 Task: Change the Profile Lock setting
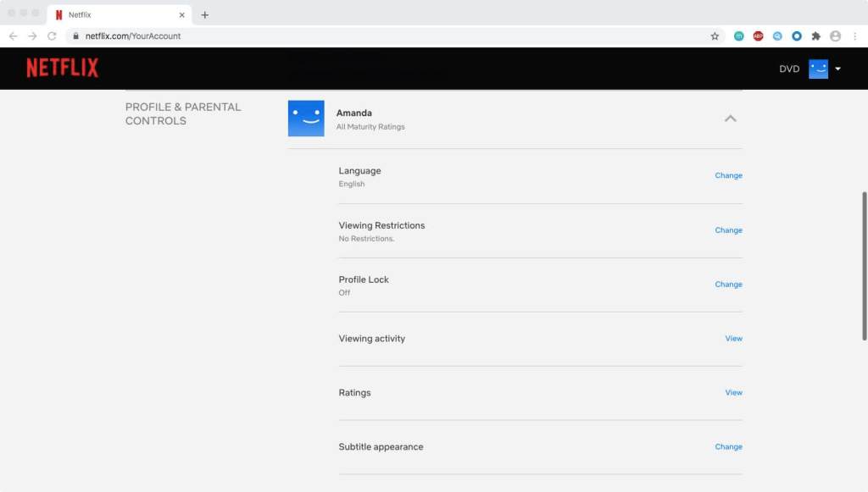point(728,285)
